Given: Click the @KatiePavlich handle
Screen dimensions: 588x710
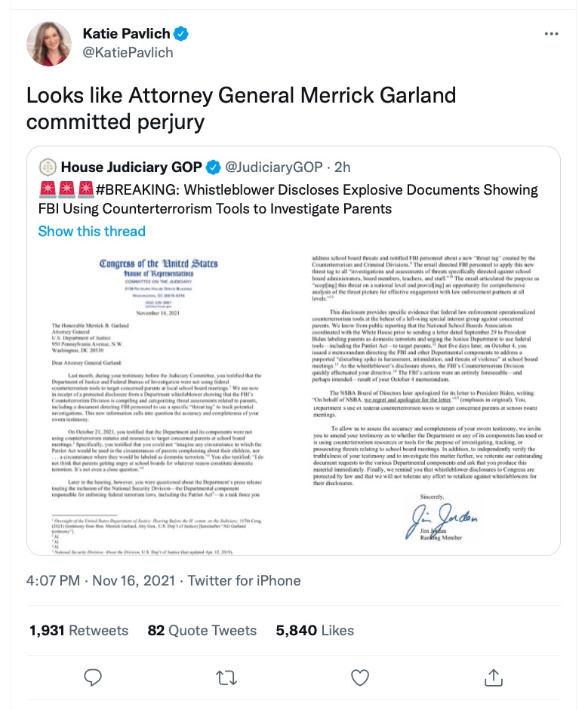Looking at the screenshot, I should (x=128, y=52).
